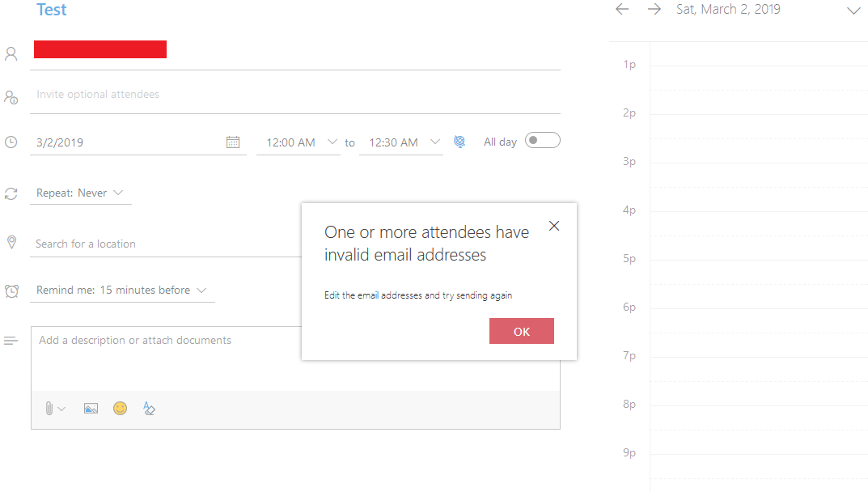Click the Invite optional attendees field

[x=295, y=94]
